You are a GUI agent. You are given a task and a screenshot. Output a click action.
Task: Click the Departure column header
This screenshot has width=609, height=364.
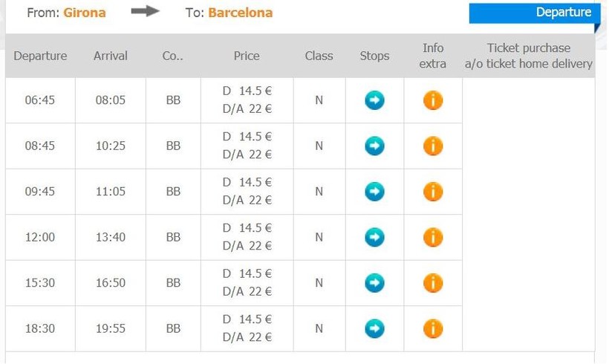pos(40,56)
